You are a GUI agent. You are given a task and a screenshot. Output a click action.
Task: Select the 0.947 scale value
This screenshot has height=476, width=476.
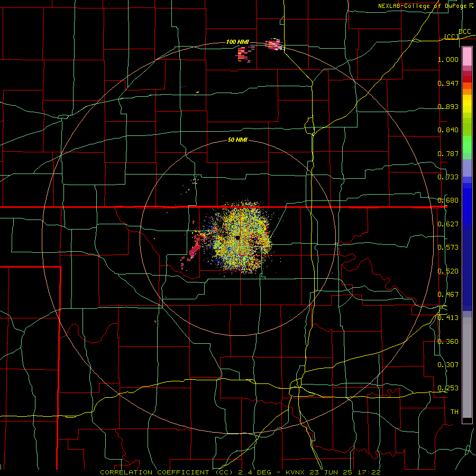(x=448, y=83)
